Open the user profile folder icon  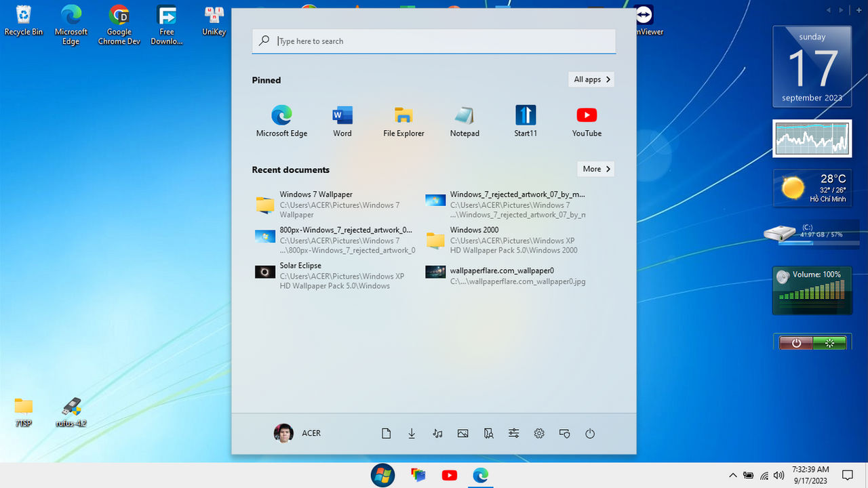coord(488,434)
